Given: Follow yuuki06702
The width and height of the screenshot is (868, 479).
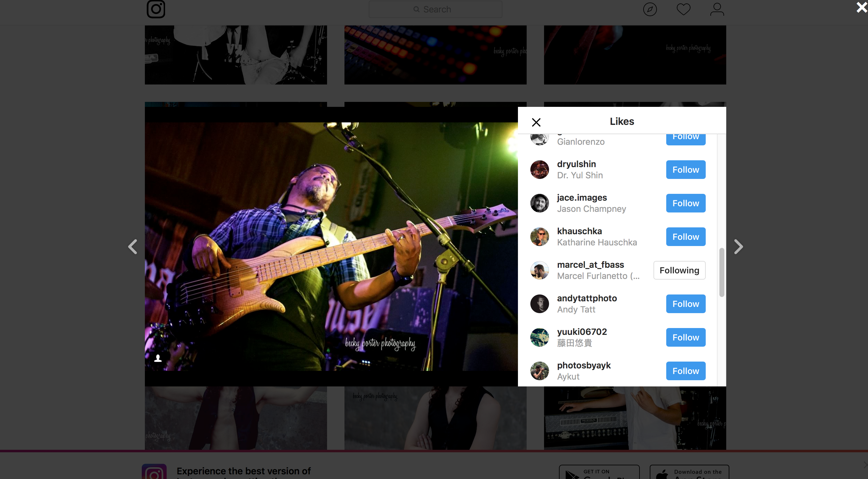Looking at the screenshot, I should coord(686,337).
